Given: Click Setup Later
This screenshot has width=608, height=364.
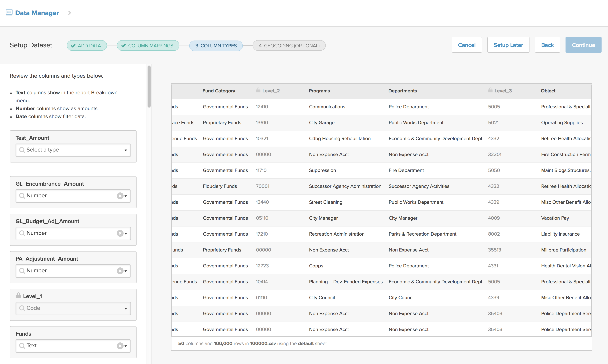Looking at the screenshot, I should 508,45.
